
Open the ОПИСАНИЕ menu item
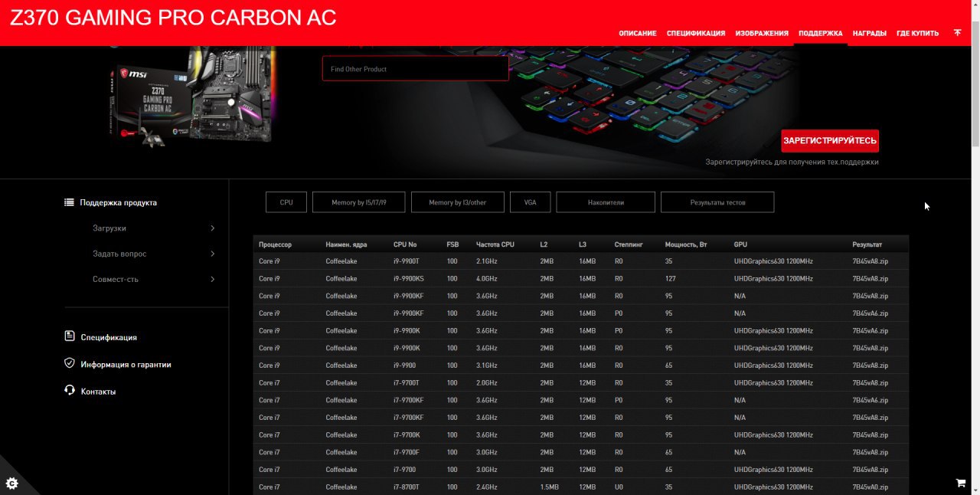638,33
